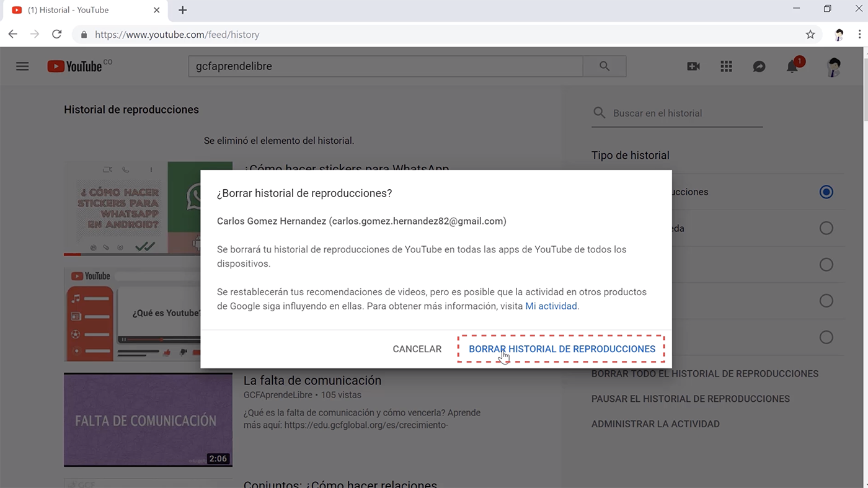
Task: Open the ¿Qué es Youtube? video thumbnail
Action: click(132, 314)
